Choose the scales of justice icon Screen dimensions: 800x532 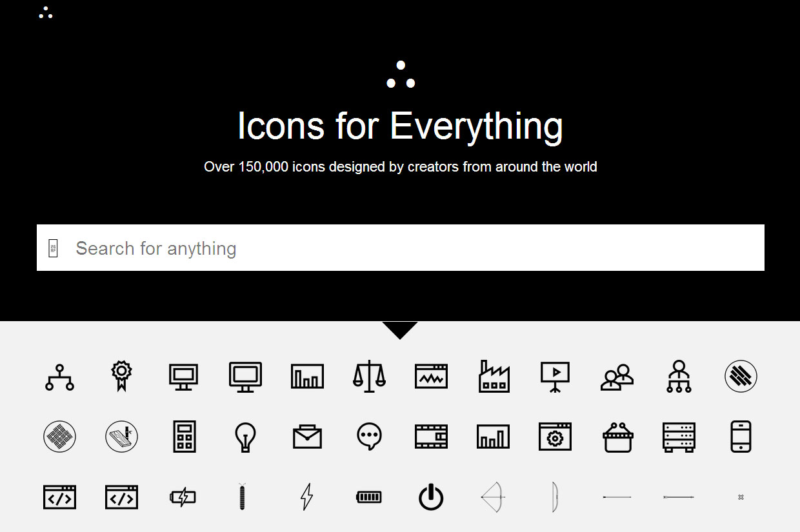369,377
